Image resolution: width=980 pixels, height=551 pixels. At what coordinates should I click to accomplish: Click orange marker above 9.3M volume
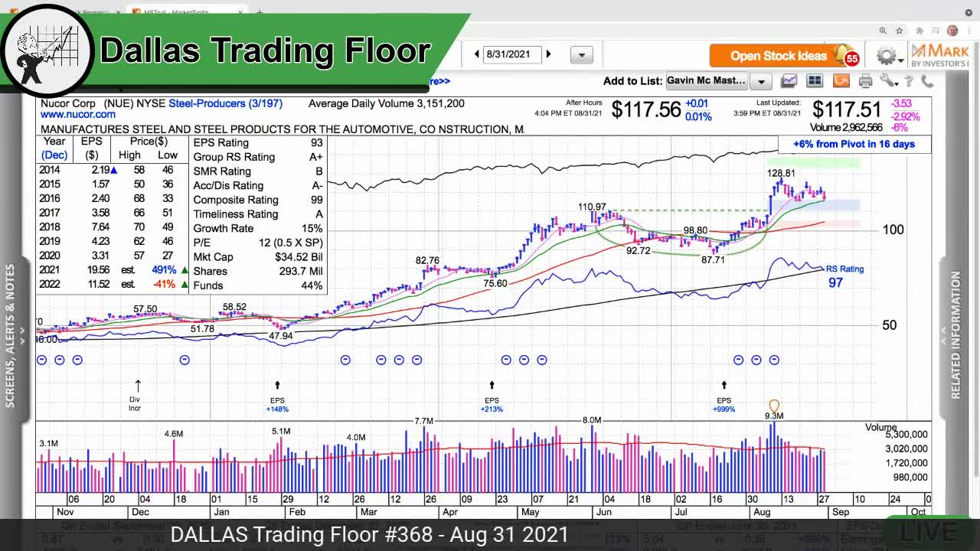tap(774, 406)
